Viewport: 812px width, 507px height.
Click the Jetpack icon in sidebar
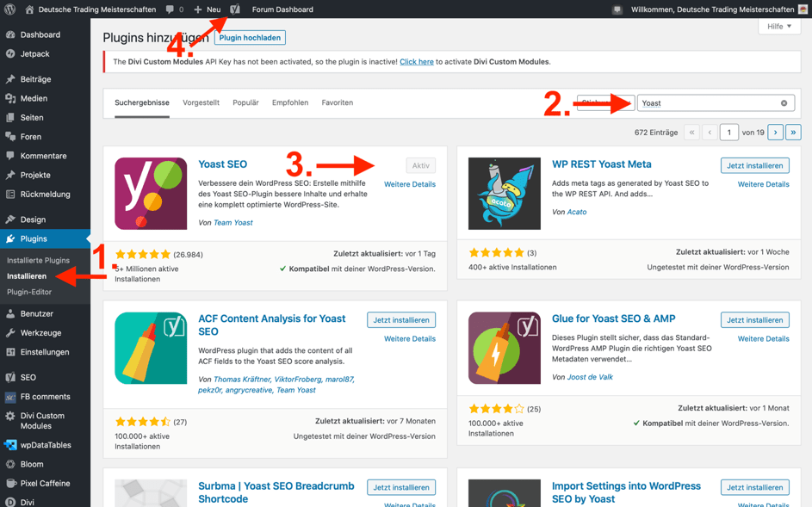(x=10, y=54)
